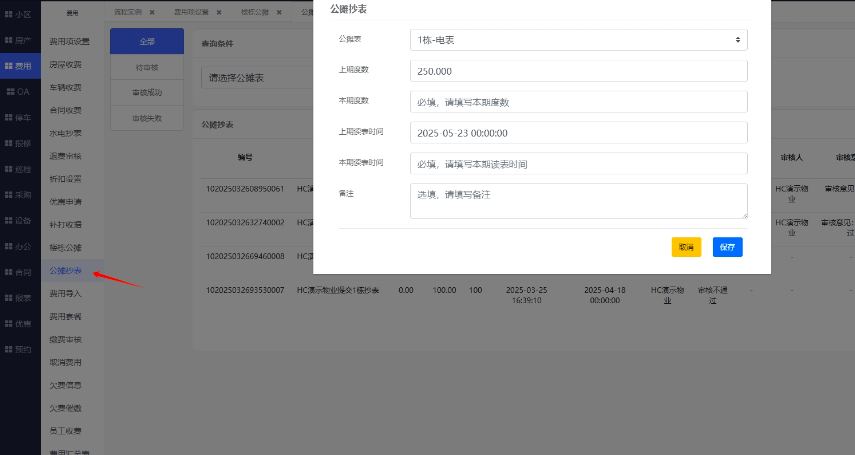The height and width of the screenshot is (455, 855).
Task: Open the 采购 module grid icon
Action: [9, 195]
